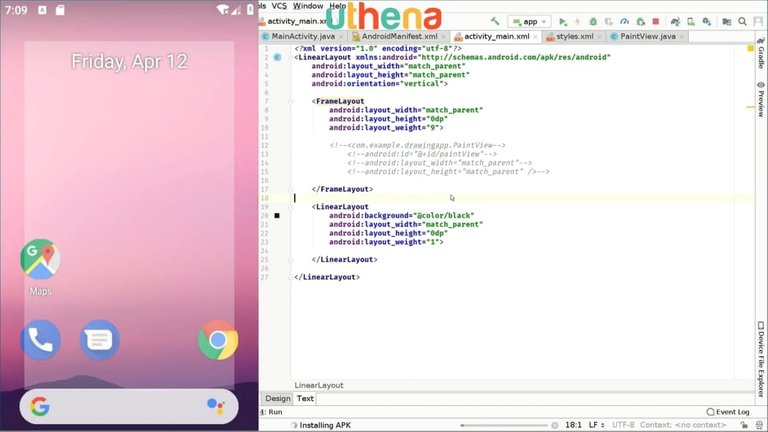The image size is (768, 432).
Task: Click the Debug app bug icon
Action: 594,21
